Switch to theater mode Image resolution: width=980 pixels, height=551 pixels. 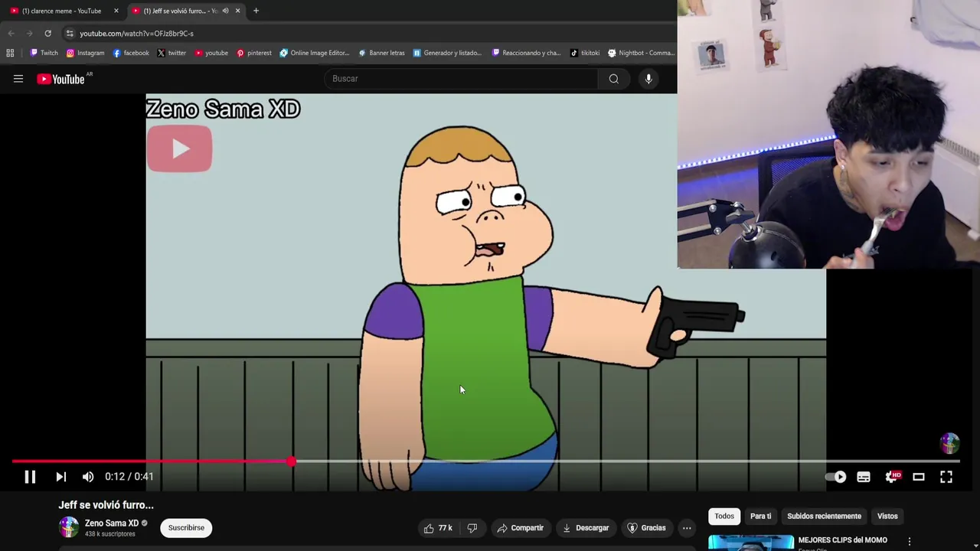pos(919,477)
